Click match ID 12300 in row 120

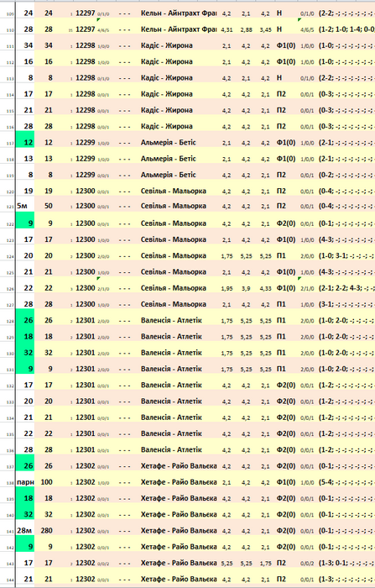tap(86, 191)
